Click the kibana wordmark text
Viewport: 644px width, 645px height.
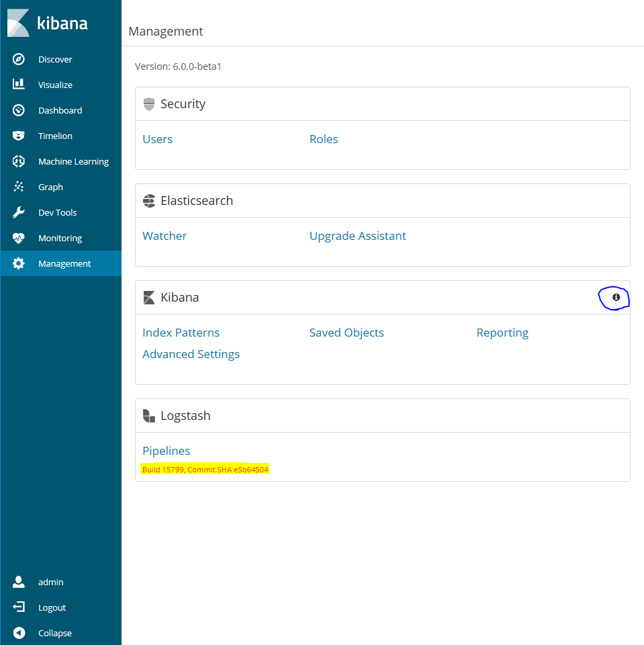pos(62,23)
